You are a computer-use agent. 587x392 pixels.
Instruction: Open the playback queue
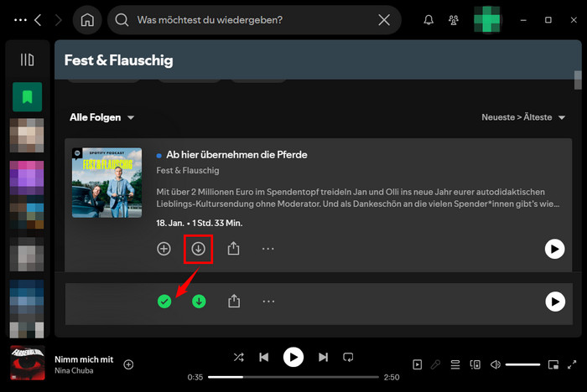(x=455, y=364)
